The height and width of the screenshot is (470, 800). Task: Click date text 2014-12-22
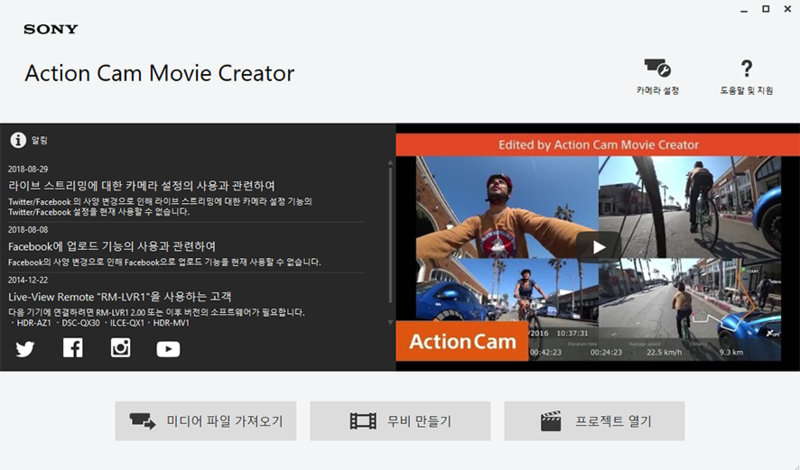click(x=28, y=280)
